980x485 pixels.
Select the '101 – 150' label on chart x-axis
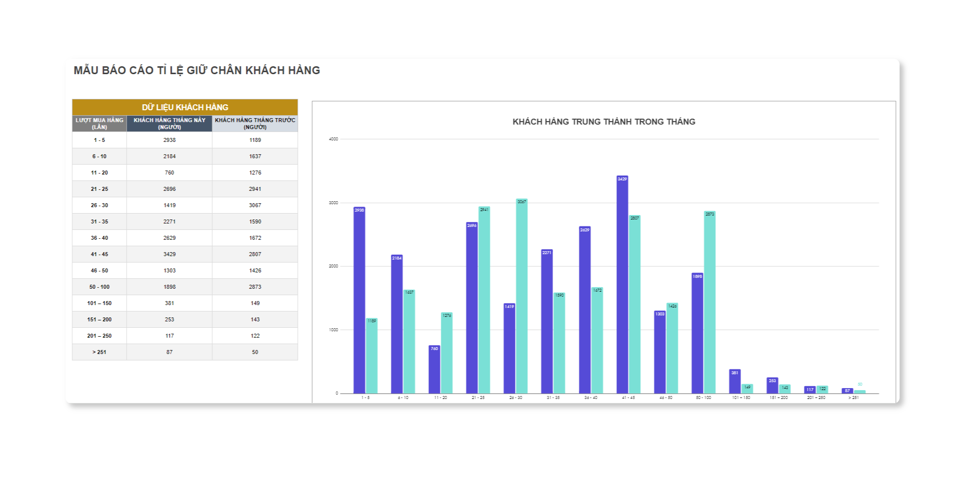click(x=741, y=398)
